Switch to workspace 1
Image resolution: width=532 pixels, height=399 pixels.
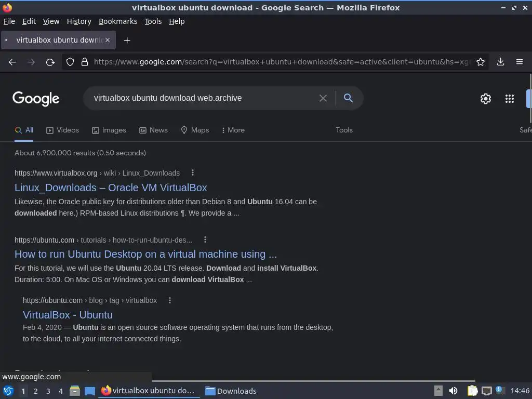[x=23, y=391]
